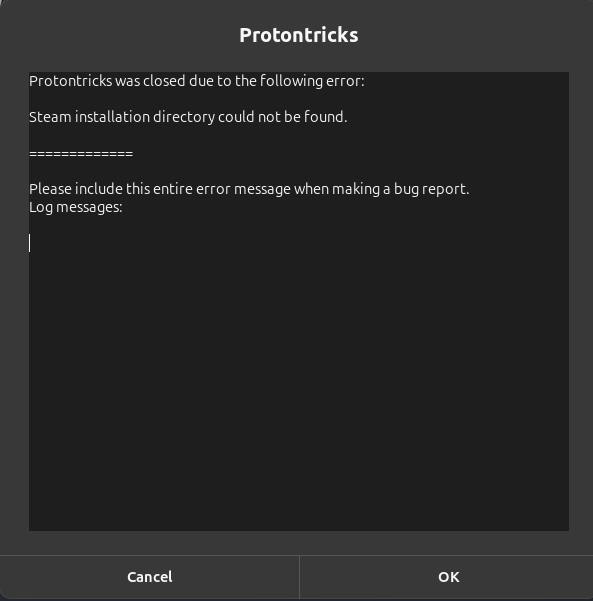Viewport: 593px width, 601px height.
Task: Click empty area of error text box
Action: (299, 383)
